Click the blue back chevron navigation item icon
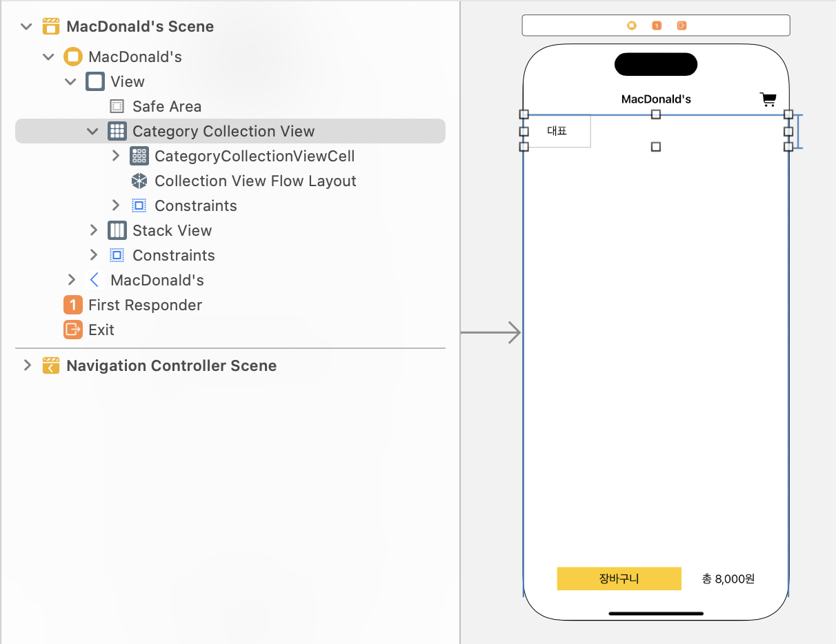The height and width of the screenshot is (644, 836). (x=94, y=280)
